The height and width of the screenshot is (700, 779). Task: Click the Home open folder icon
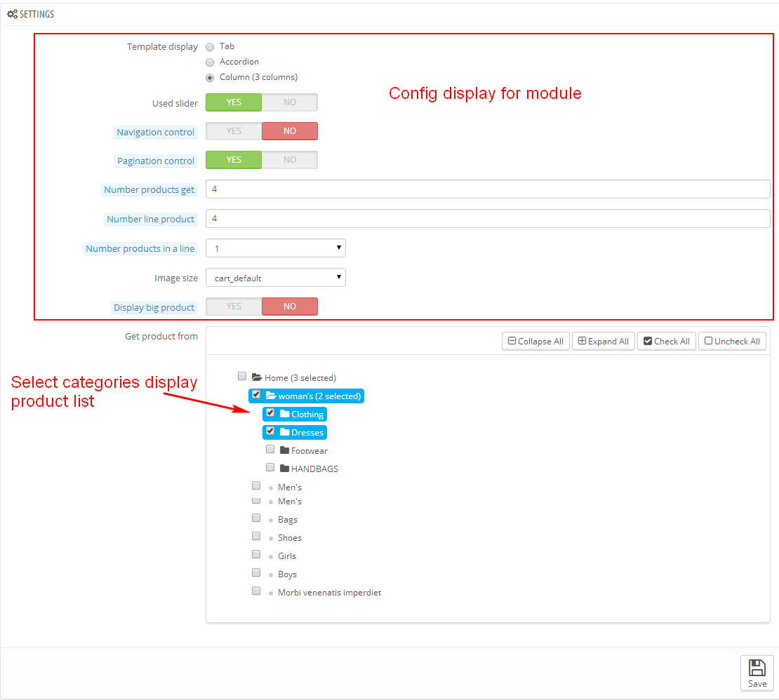pos(257,377)
